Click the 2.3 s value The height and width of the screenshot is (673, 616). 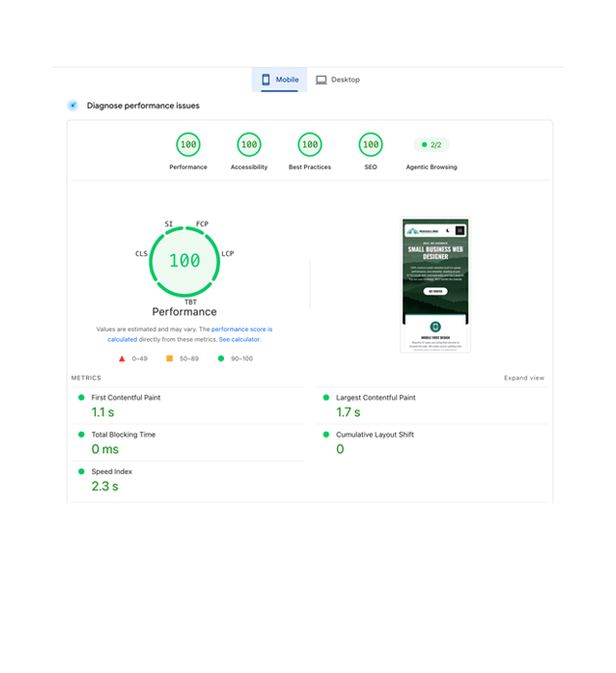click(105, 486)
